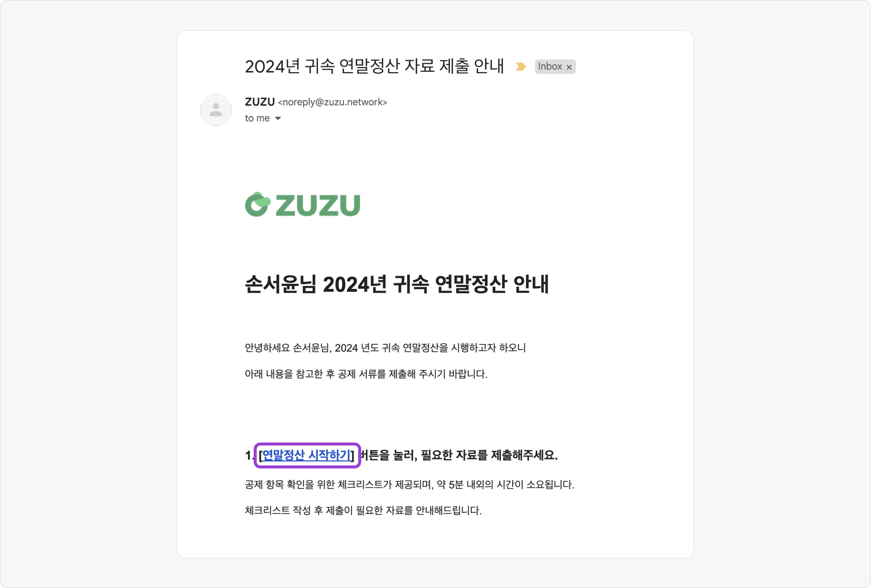Click the Inbox label tag

pyautogui.click(x=555, y=67)
